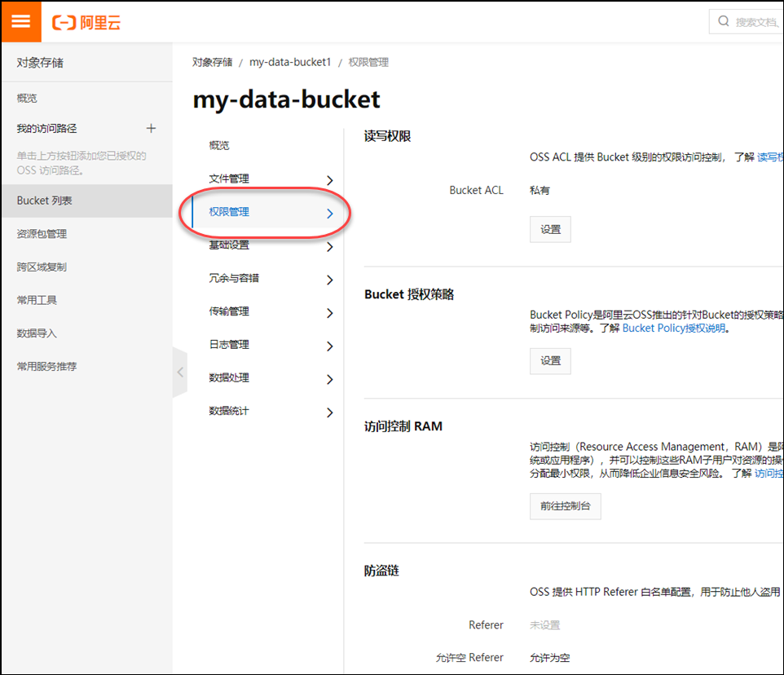784x675 pixels.
Task: Go to 资源包管理 in sidebar
Action: tap(42, 234)
